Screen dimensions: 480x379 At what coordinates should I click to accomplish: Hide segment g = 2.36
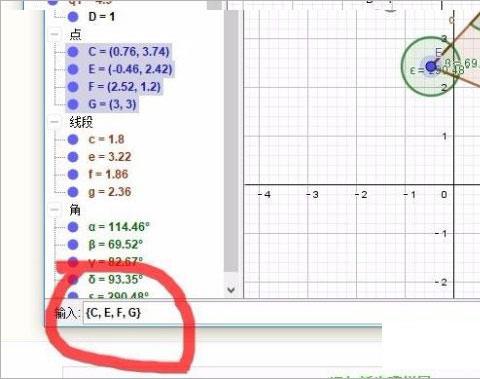tap(73, 192)
